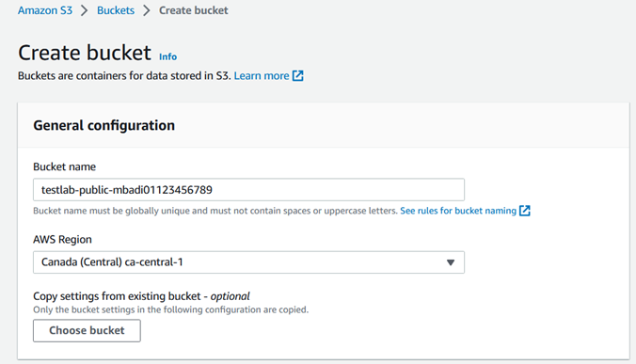Click external-link icon after bucket naming rules
Image resolution: width=636 pixels, height=364 pixels.
(524, 211)
